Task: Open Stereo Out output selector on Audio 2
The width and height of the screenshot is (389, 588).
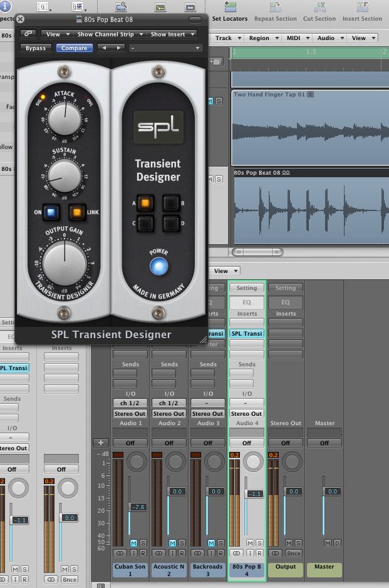Action: point(169,414)
